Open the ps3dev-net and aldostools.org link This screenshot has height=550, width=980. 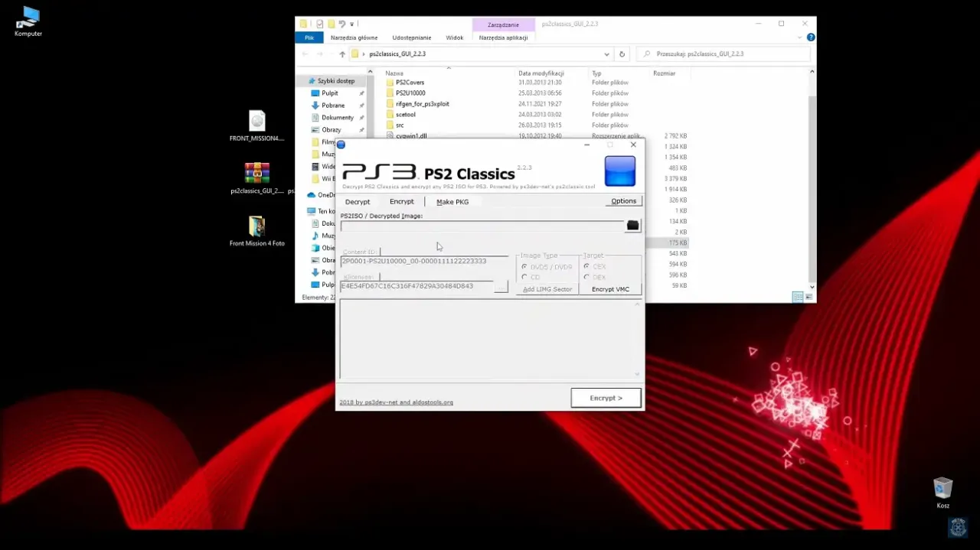click(x=397, y=402)
